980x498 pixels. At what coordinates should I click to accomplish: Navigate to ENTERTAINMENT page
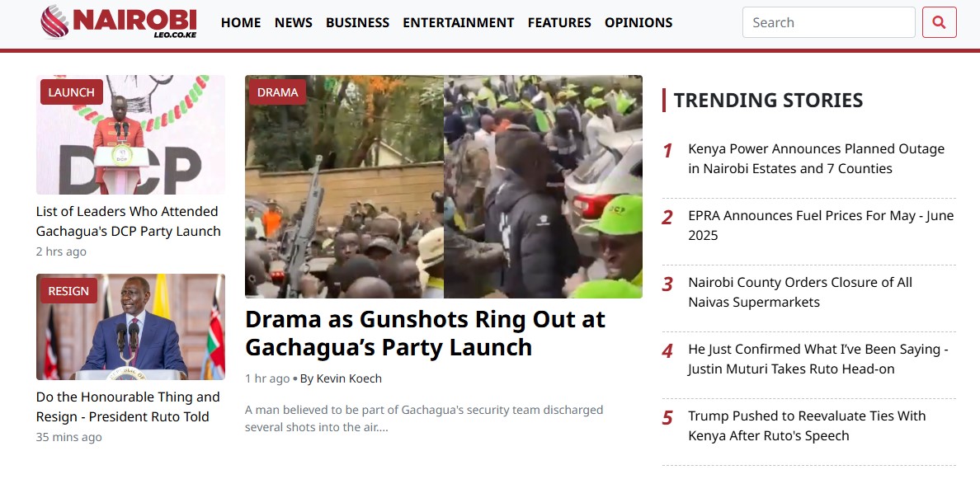(458, 23)
